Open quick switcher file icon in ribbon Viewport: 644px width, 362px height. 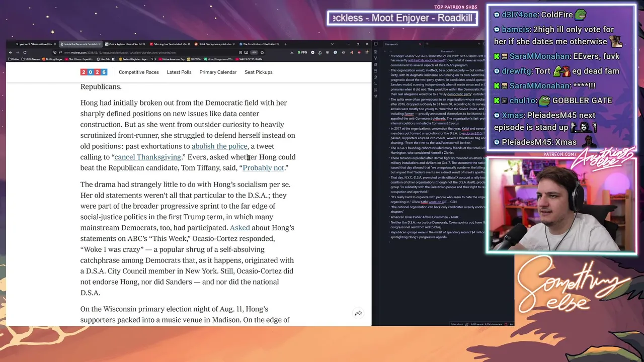click(376, 52)
